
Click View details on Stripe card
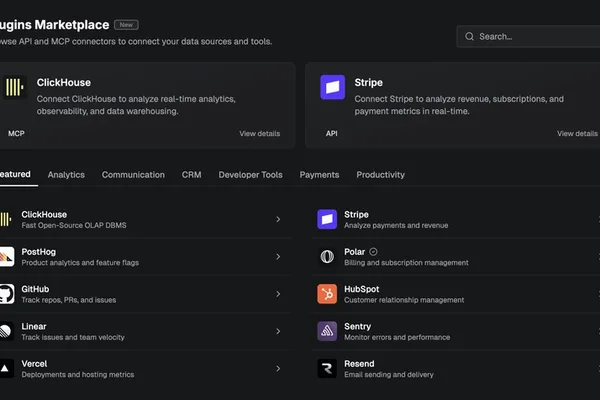577,134
